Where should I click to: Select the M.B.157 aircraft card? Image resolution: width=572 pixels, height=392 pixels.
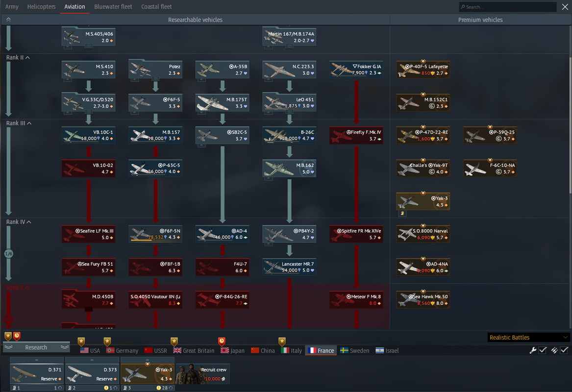pyautogui.click(x=155, y=135)
